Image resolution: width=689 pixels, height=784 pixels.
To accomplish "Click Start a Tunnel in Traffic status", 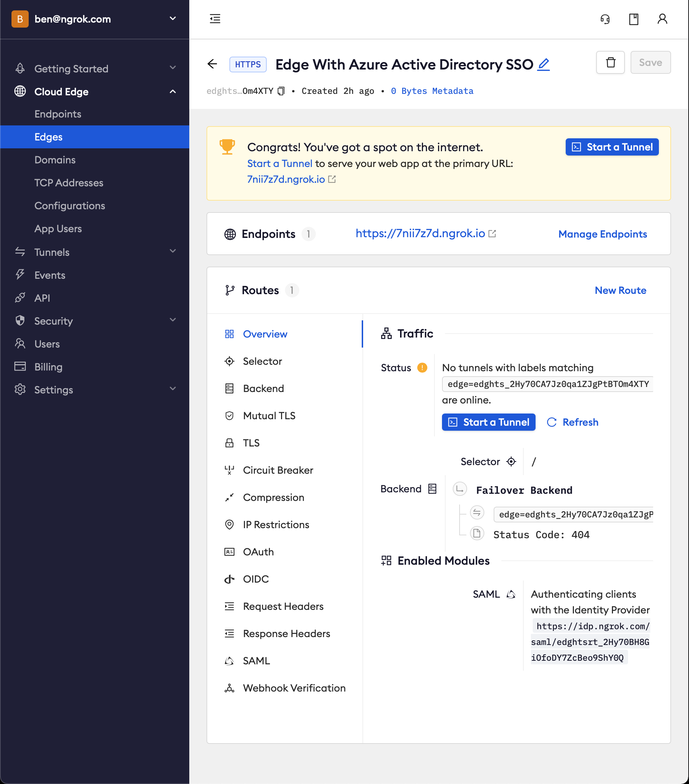I will (488, 422).
